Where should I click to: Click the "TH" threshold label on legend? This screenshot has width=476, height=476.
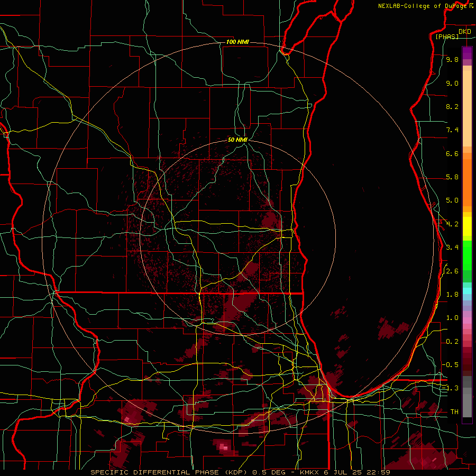454,411
